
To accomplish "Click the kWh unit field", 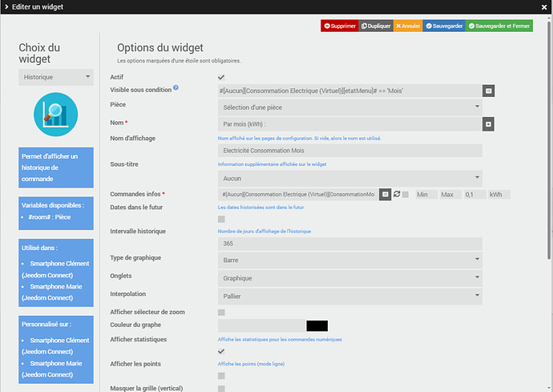I will (x=499, y=195).
